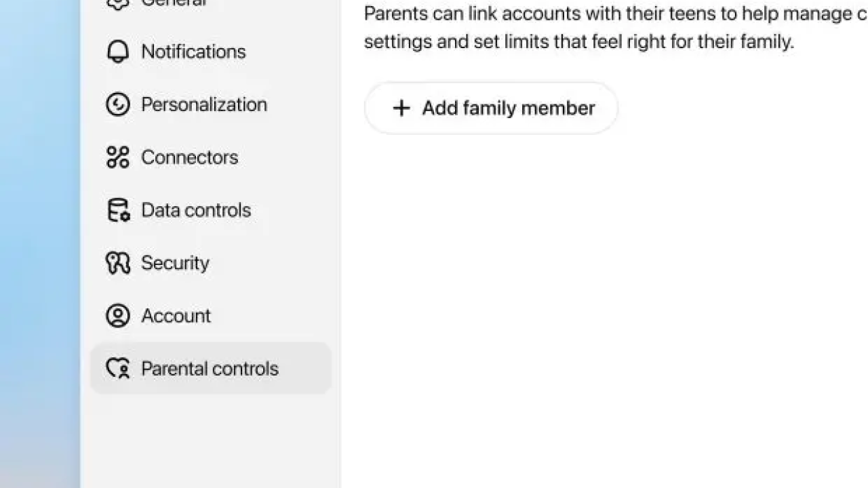Viewport: 868px width, 488px height.
Task: Switch to the Personalization settings tab
Action: coord(203,104)
